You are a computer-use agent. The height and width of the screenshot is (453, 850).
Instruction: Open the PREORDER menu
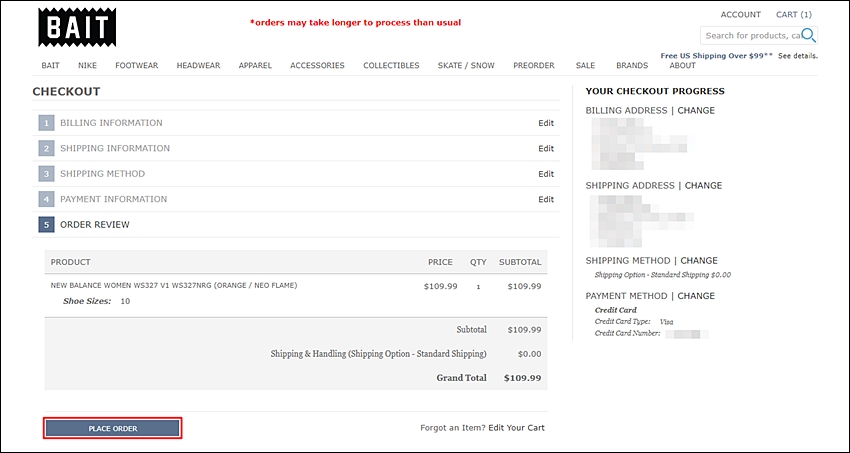(x=534, y=66)
